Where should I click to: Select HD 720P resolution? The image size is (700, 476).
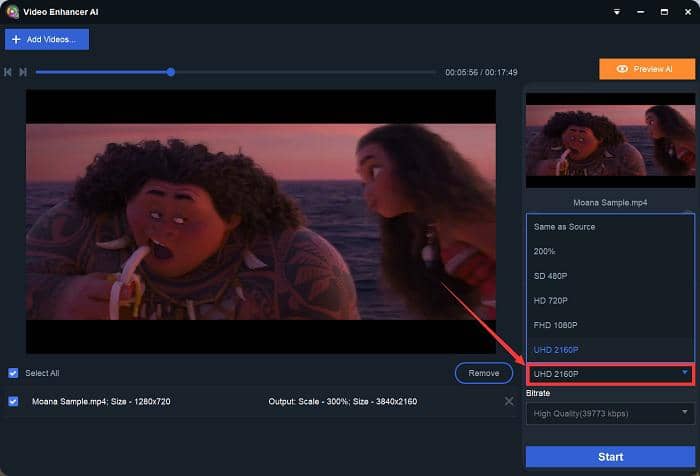[x=610, y=301]
